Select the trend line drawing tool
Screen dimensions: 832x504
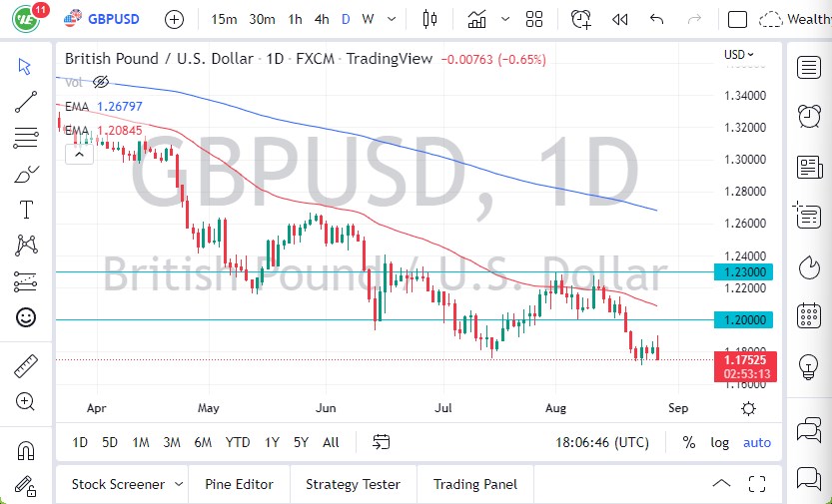tap(26, 101)
